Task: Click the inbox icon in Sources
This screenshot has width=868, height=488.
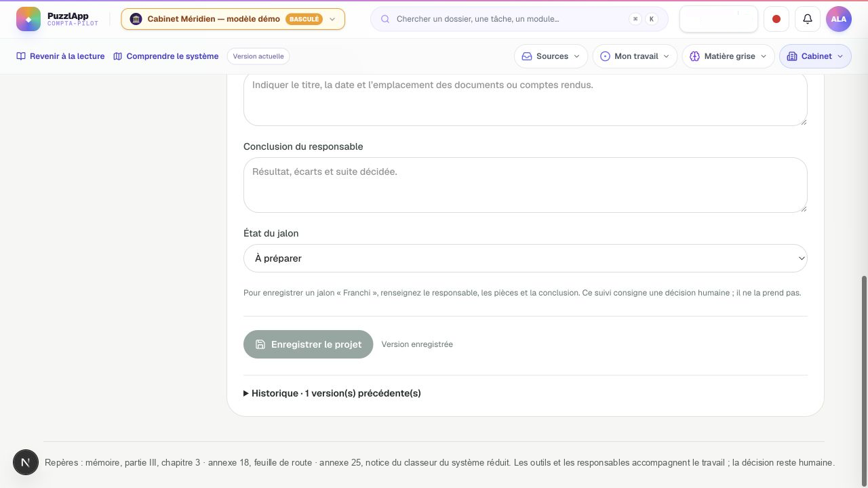Action: click(x=527, y=56)
